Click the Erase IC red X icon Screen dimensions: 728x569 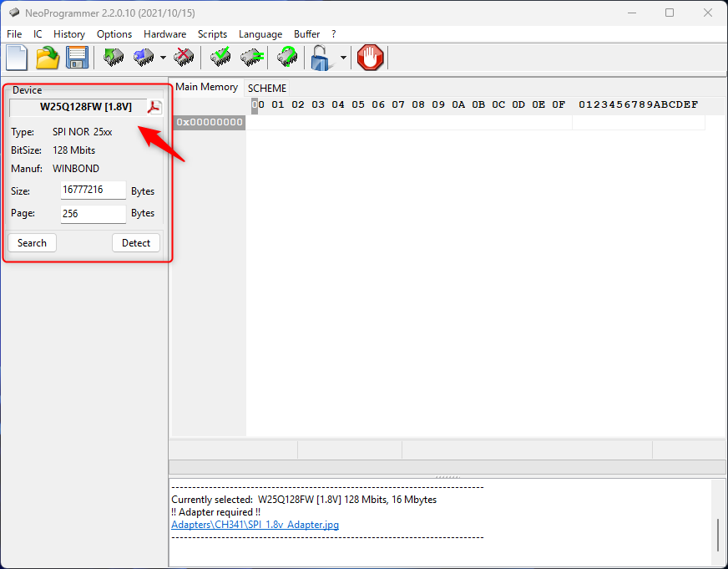tap(184, 58)
